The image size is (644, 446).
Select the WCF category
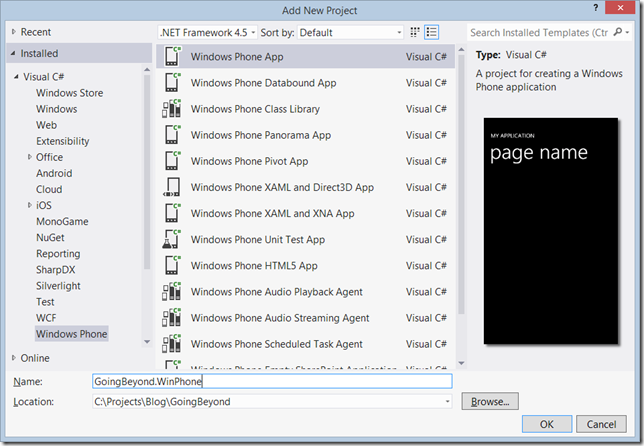46,318
